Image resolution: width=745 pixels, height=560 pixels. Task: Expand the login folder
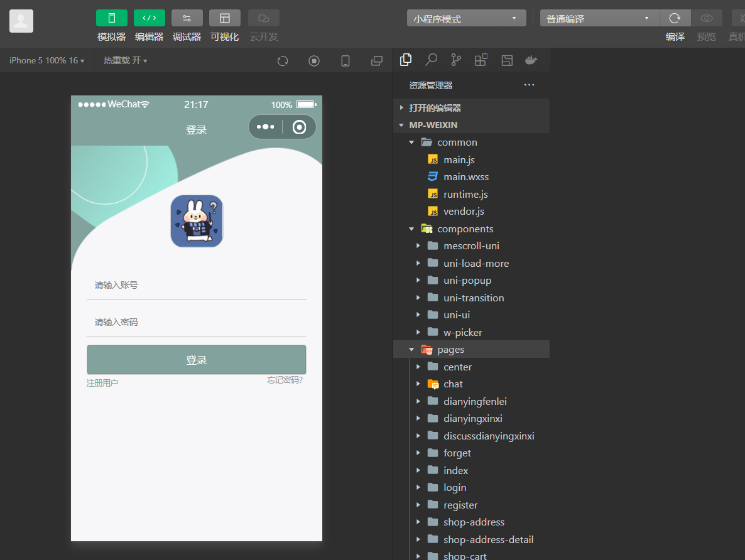coord(471,488)
